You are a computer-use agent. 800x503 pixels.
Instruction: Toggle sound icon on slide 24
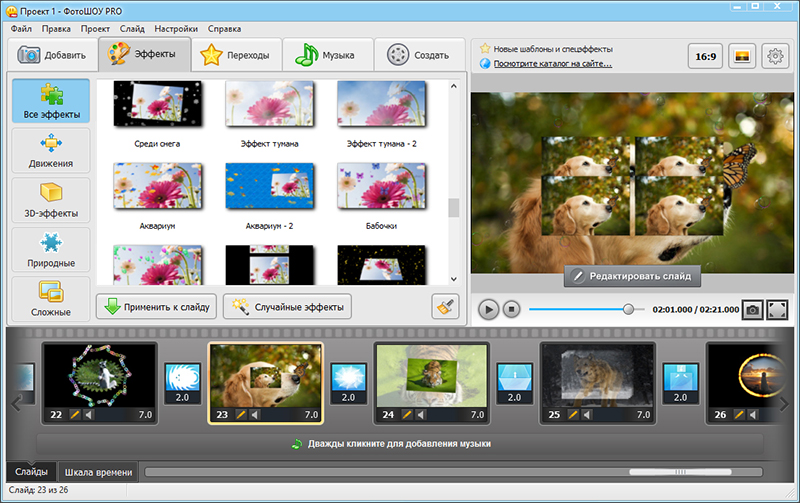pyautogui.click(x=421, y=415)
